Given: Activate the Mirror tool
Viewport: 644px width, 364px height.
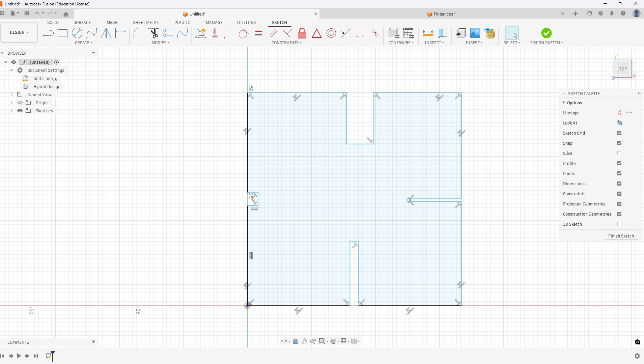Looking at the screenshot, I should coord(106,33).
